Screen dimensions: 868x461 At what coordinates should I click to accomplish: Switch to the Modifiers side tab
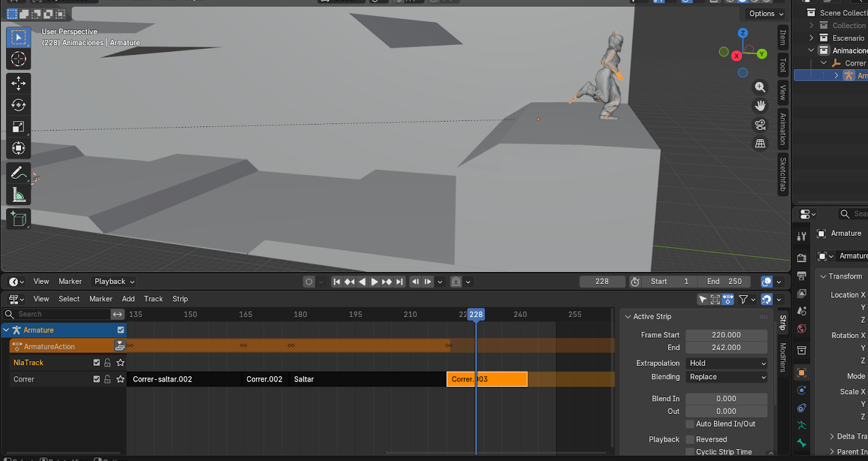point(783,358)
